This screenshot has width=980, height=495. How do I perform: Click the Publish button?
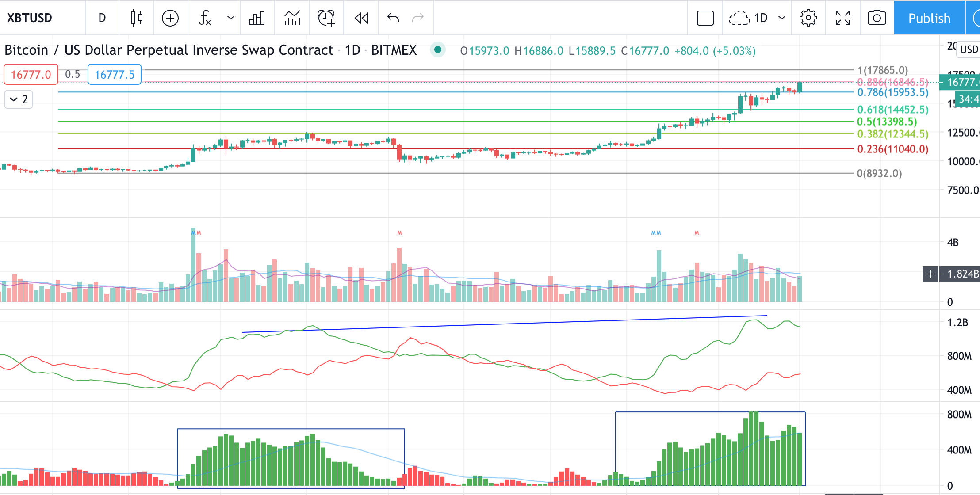929,18
